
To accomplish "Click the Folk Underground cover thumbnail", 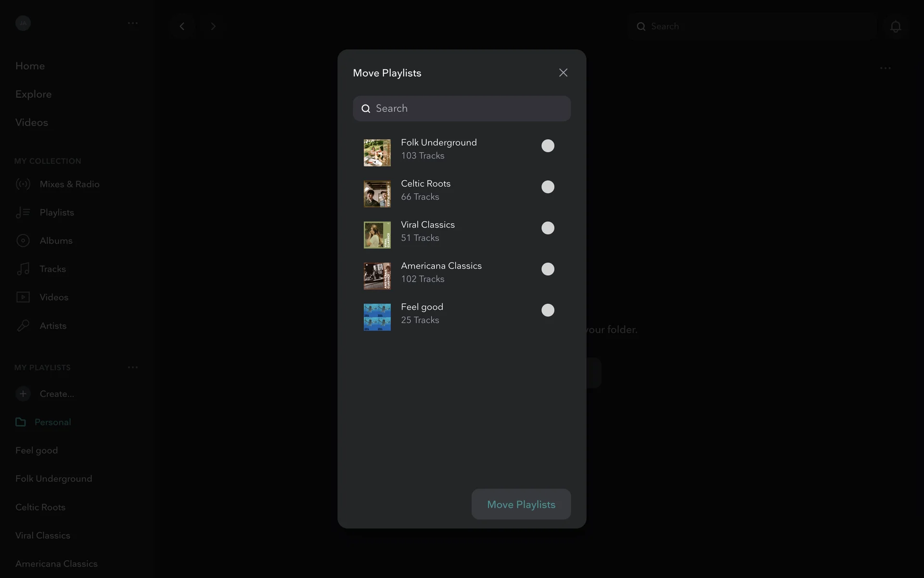I will coord(377,153).
